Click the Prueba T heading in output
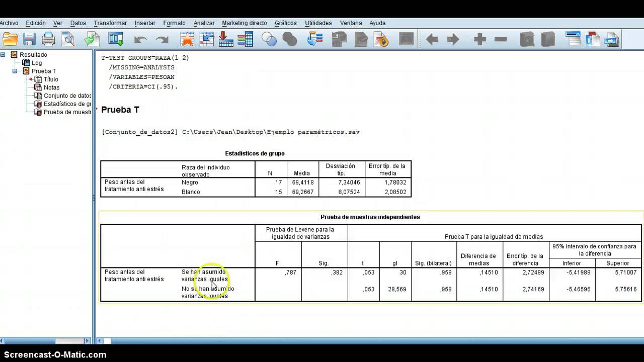This screenshot has height=362, width=644. [120, 110]
